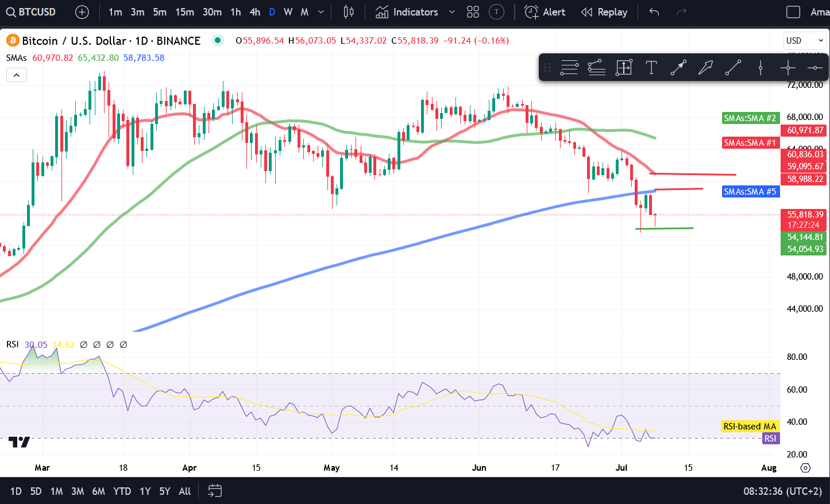Screen dimensions: 830x504
Task: Select the Trend line tool
Action: pos(733,68)
